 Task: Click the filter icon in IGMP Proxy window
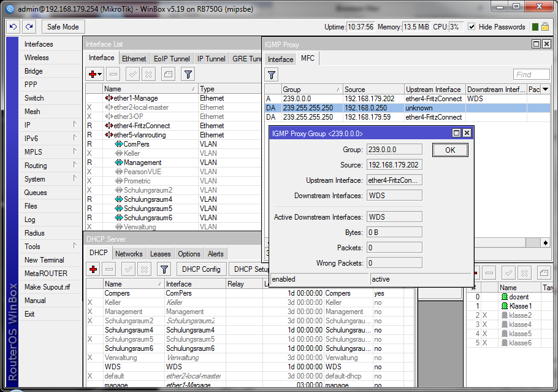click(272, 75)
